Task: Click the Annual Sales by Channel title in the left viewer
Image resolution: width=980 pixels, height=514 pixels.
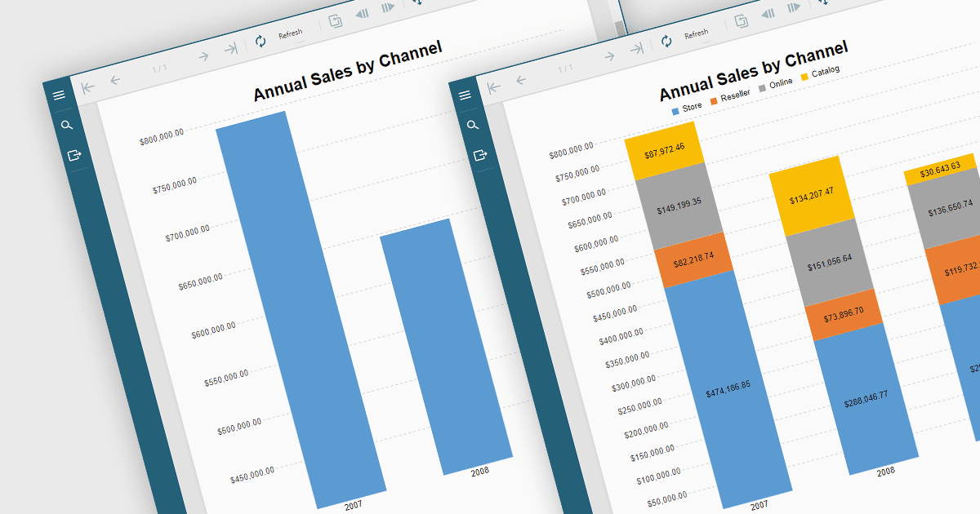Action: point(347,70)
